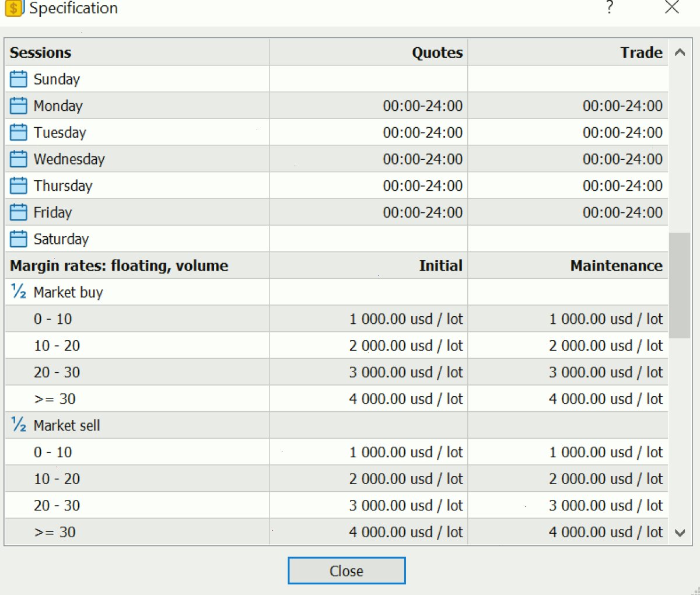Click the Monday calendar icon
The width and height of the screenshot is (700, 595).
[x=19, y=106]
